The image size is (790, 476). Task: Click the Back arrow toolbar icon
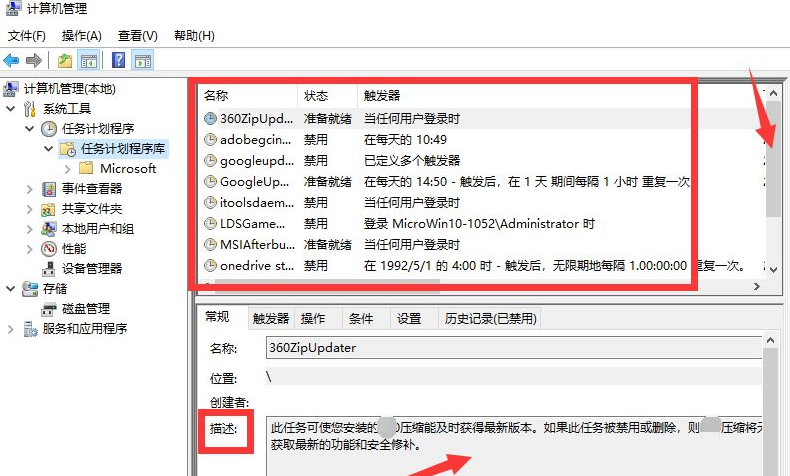tap(11, 61)
